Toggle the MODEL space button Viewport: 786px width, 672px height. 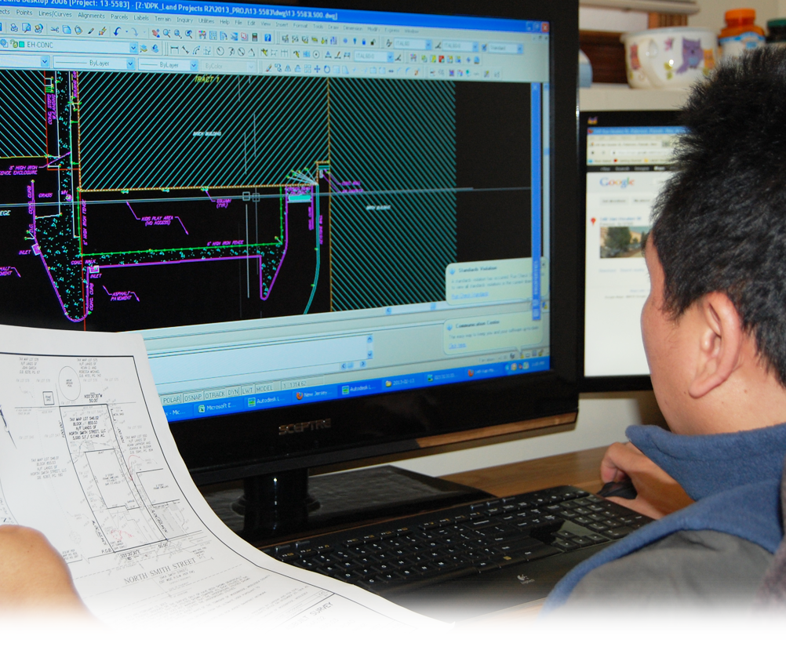pyautogui.click(x=264, y=388)
